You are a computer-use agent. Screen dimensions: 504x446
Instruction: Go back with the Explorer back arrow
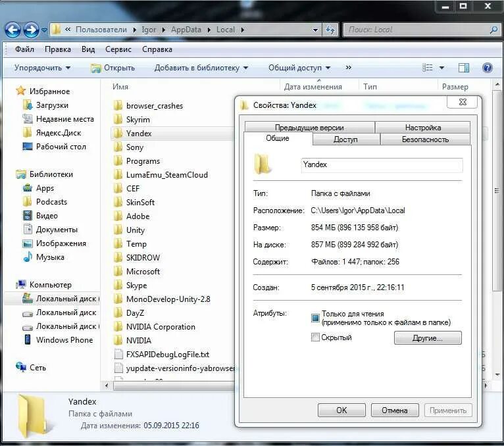pyautogui.click(x=13, y=30)
